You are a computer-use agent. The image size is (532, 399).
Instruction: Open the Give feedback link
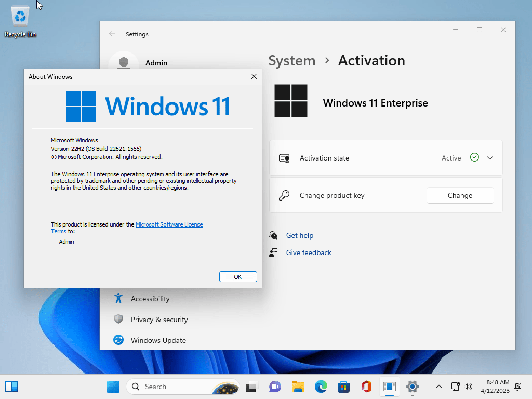click(309, 252)
